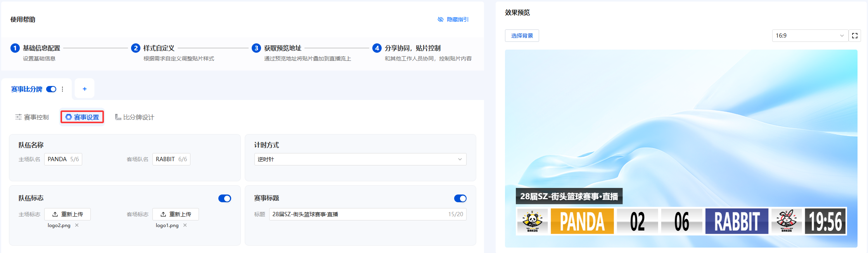Switch to the 赛事控制 tab

32,117
